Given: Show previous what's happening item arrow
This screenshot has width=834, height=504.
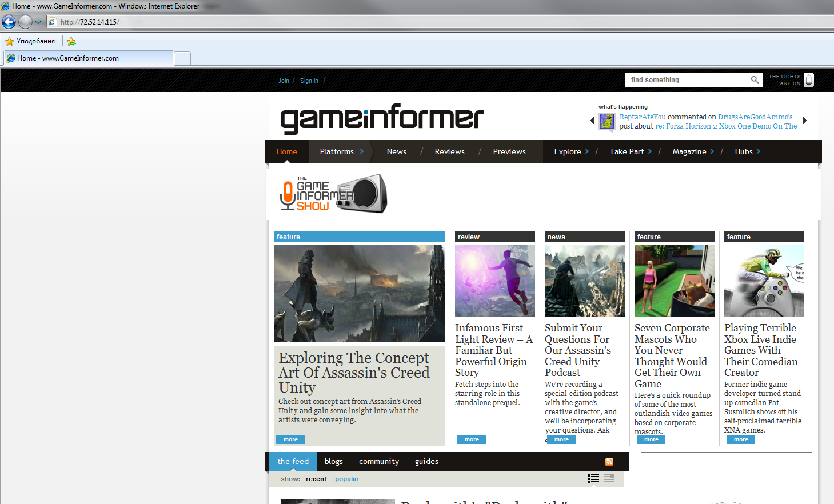Looking at the screenshot, I should [x=592, y=121].
